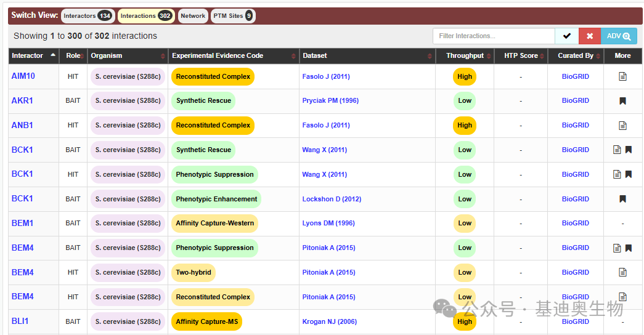
Task: Click the Two-hybrid evidence tag
Action: (x=194, y=272)
